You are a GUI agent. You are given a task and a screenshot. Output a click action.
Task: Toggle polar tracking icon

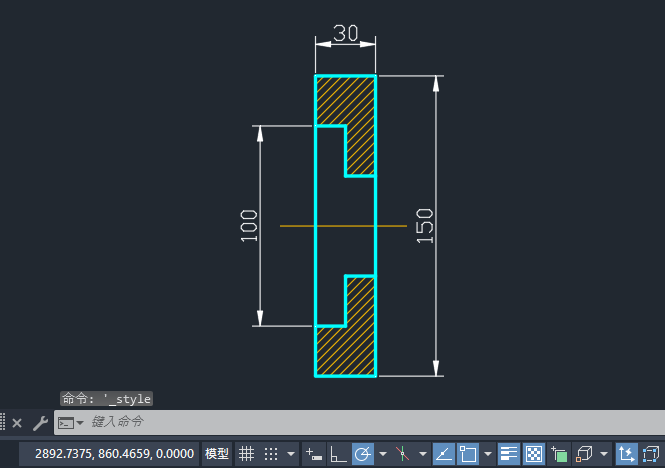(x=363, y=454)
